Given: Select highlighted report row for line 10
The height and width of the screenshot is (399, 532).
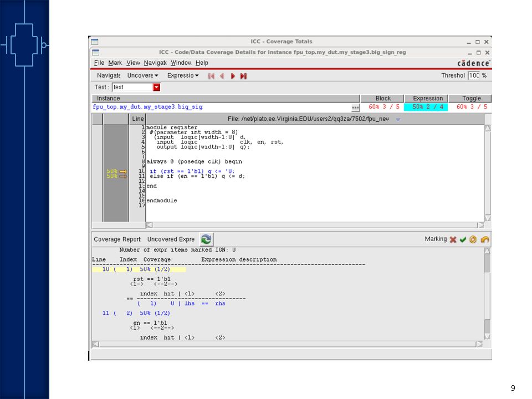Looking at the screenshot, I should pyautogui.click(x=139, y=269).
